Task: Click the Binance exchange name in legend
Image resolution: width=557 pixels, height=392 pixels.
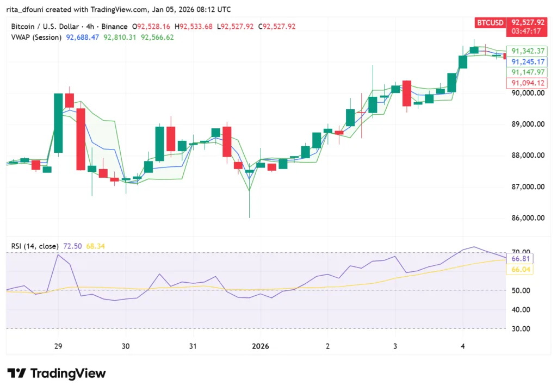Action: pos(114,26)
